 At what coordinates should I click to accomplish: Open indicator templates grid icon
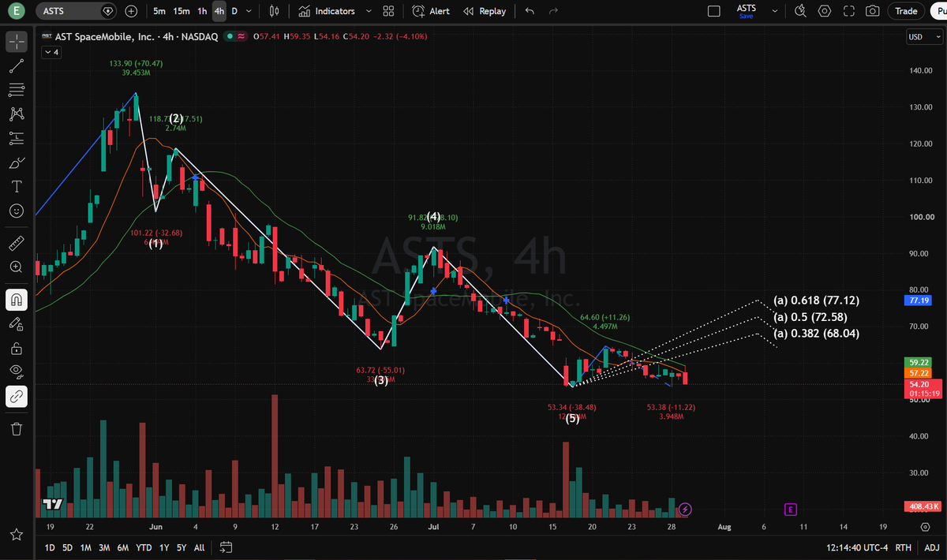click(x=388, y=11)
